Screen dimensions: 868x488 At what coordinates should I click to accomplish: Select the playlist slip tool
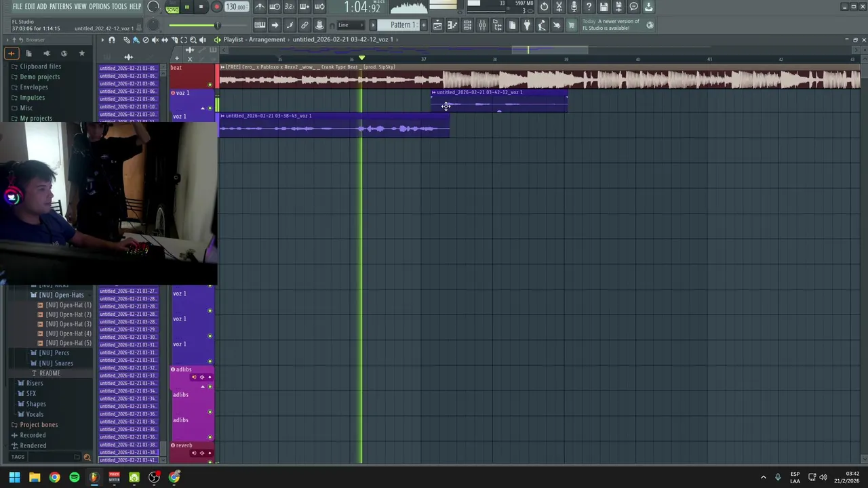pos(164,40)
